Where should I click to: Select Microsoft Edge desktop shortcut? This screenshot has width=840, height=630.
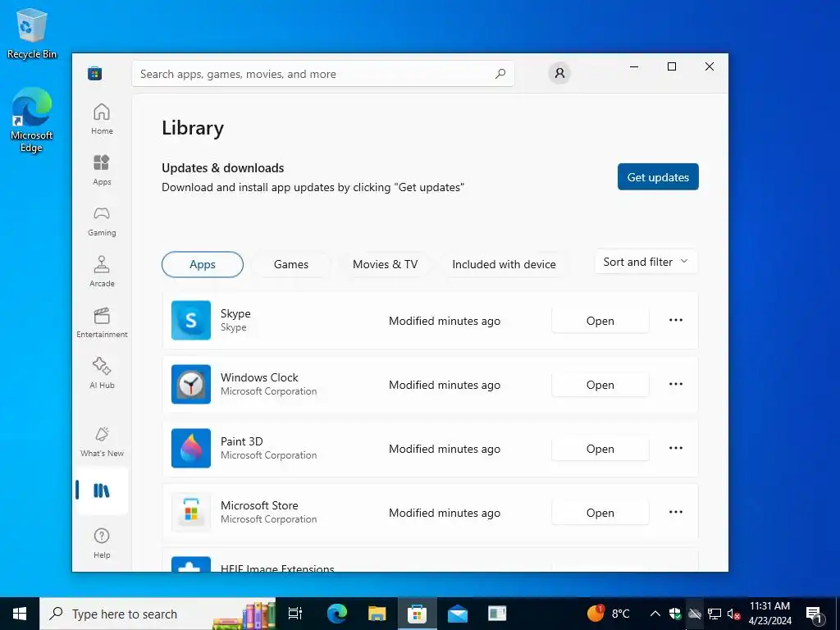[32, 121]
